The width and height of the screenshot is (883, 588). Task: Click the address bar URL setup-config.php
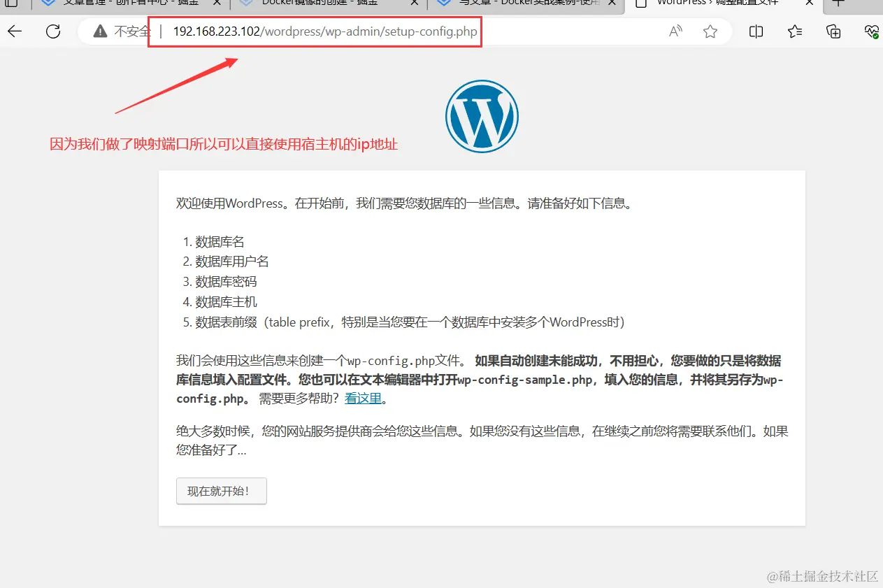325,31
